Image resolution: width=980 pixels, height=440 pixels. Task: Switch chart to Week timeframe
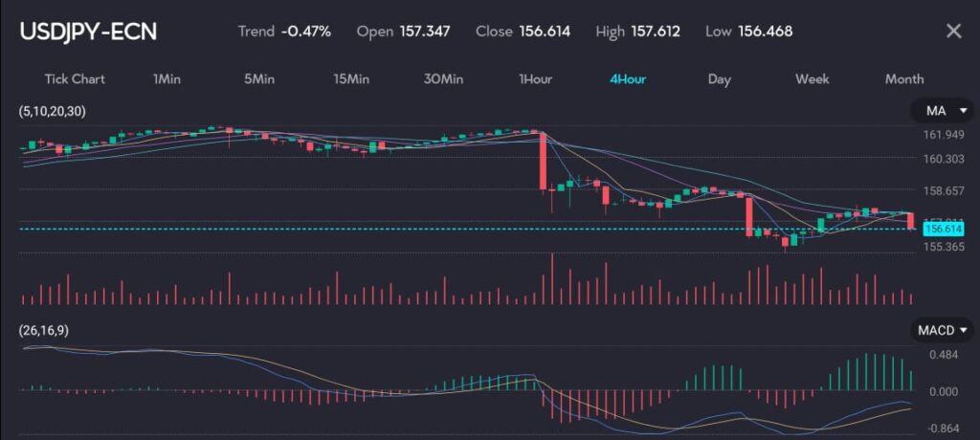pyautogui.click(x=812, y=78)
